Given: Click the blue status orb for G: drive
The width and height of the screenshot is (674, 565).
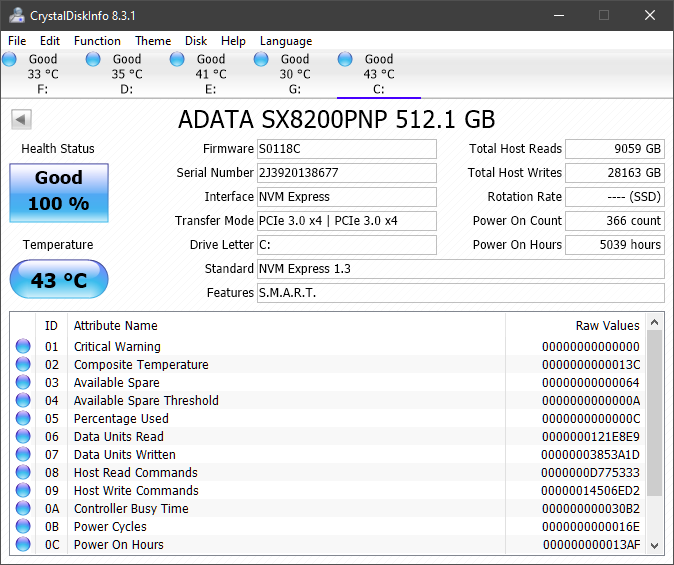Looking at the screenshot, I should [261, 59].
